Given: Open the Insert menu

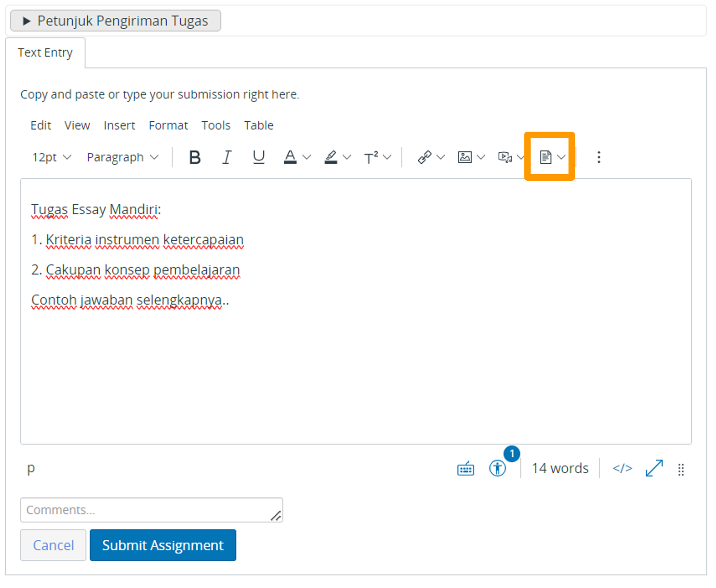Looking at the screenshot, I should [119, 126].
